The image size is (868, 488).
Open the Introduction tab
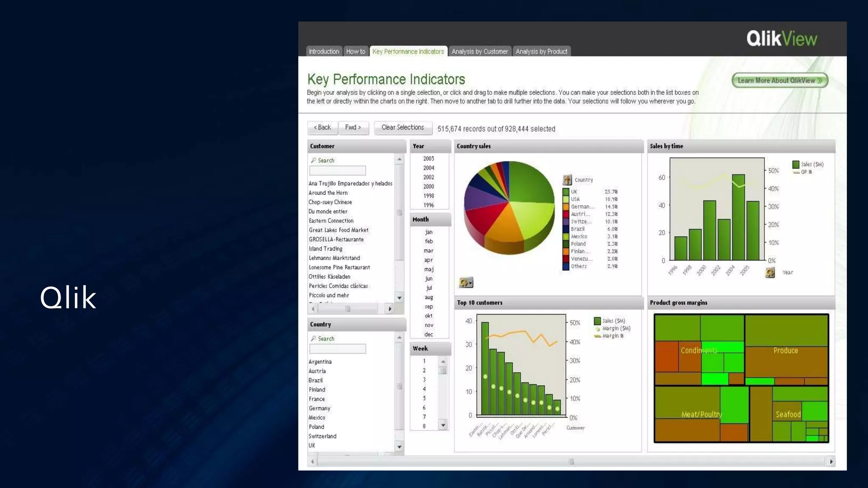click(324, 51)
